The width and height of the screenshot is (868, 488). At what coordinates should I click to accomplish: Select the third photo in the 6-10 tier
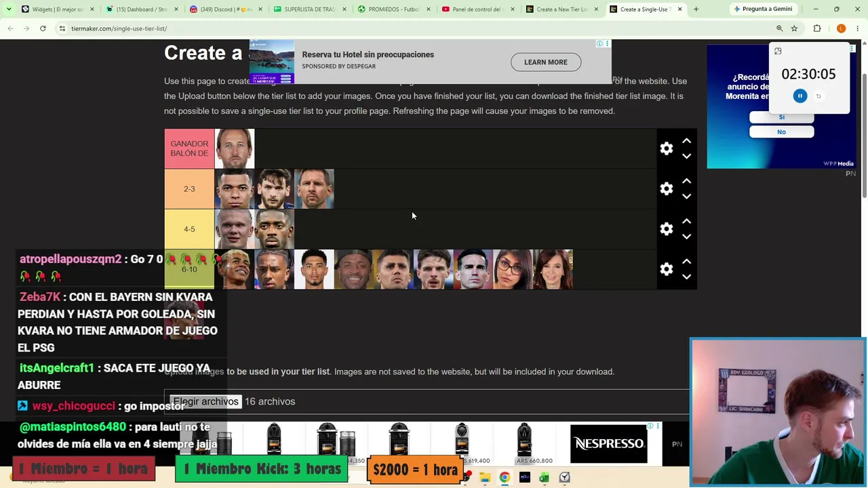click(314, 269)
